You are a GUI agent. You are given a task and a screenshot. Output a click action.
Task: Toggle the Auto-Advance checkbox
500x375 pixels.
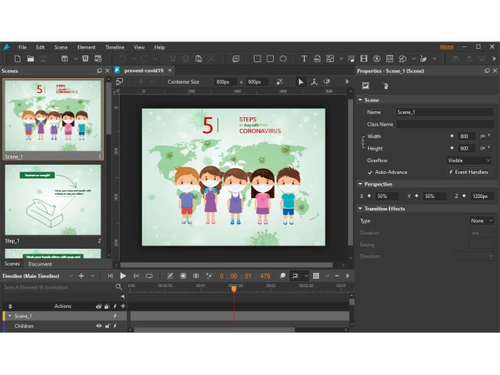pos(370,172)
